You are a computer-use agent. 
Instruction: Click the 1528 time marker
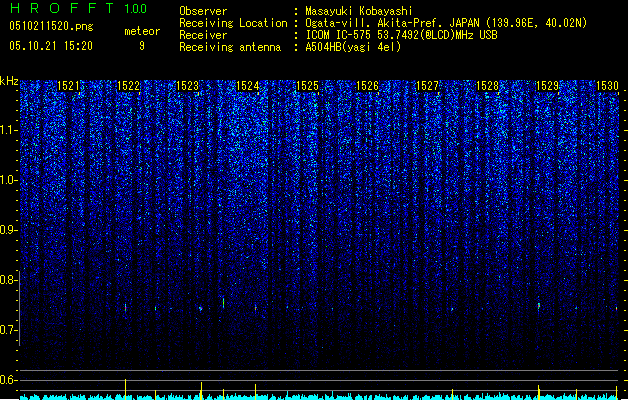point(487,86)
